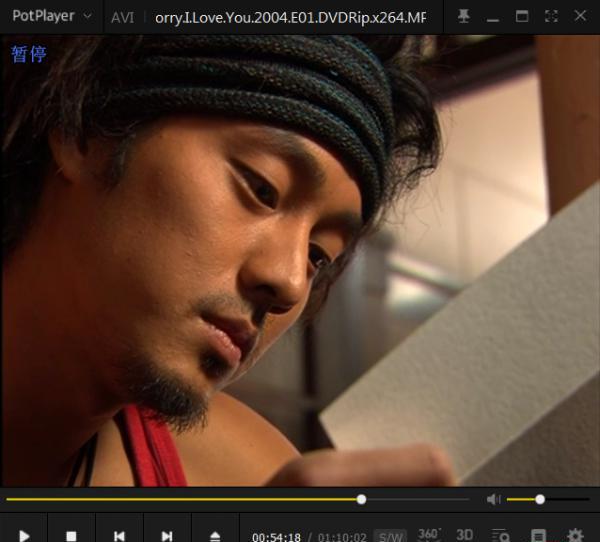
Task: Enable 360 degree video mode
Action: pyautogui.click(x=429, y=534)
